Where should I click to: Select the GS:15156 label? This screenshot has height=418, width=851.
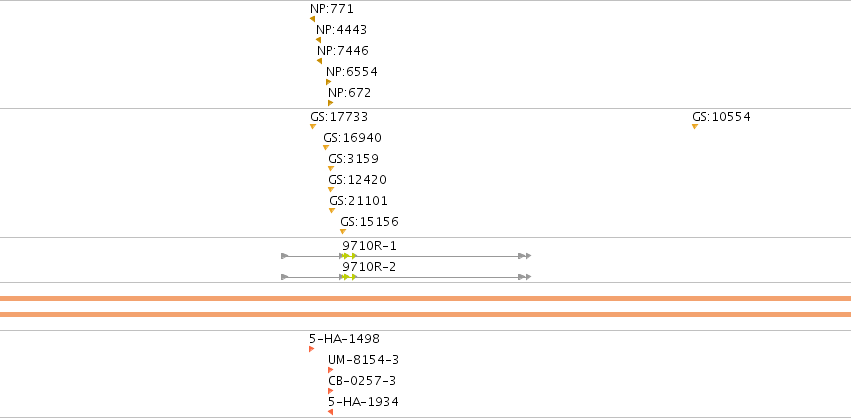click(370, 222)
